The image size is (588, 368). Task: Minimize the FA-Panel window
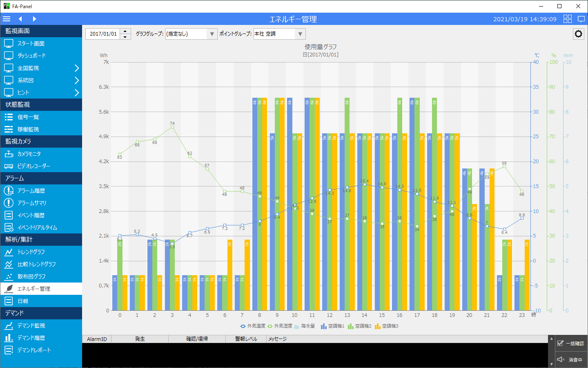click(541, 6)
